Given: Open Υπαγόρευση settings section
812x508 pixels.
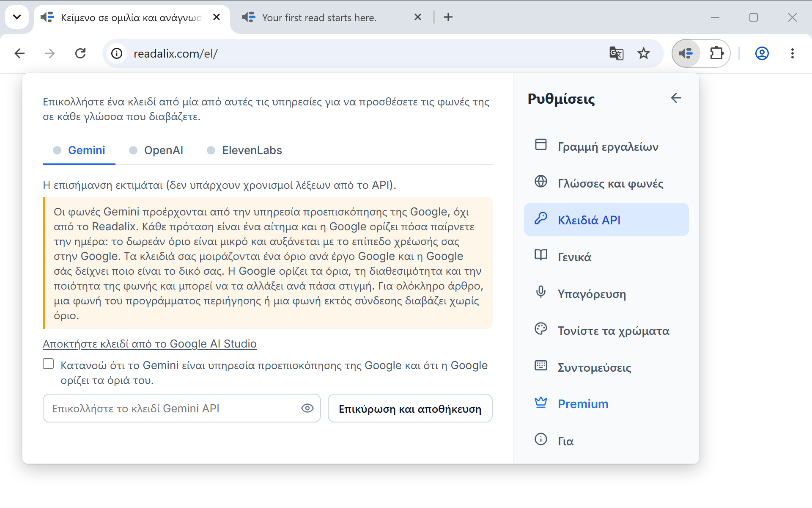Looking at the screenshot, I should coord(606,293).
